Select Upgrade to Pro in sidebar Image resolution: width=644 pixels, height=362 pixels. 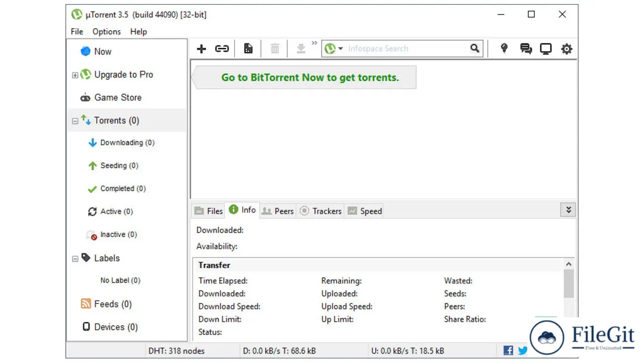click(123, 74)
